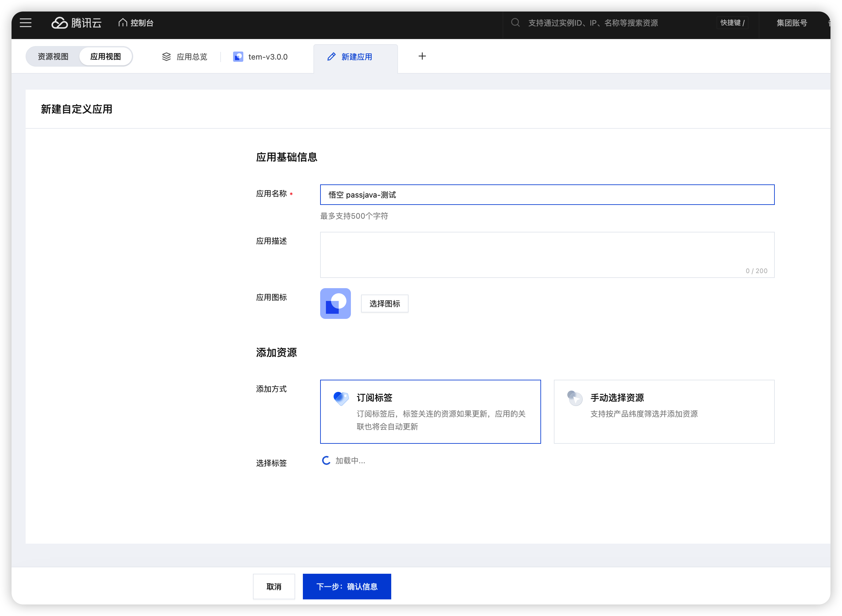The width and height of the screenshot is (842, 616).
Task: Select the 订阅标签 add method card
Action: point(430,412)
